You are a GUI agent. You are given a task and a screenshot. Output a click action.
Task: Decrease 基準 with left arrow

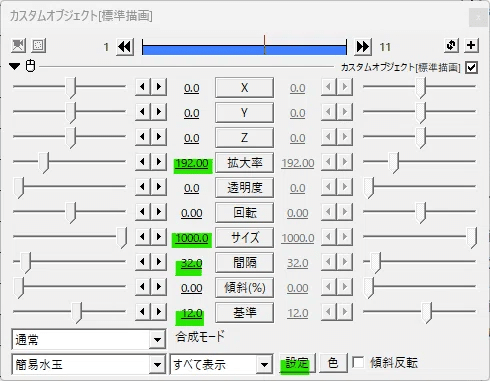coord(143,312)
